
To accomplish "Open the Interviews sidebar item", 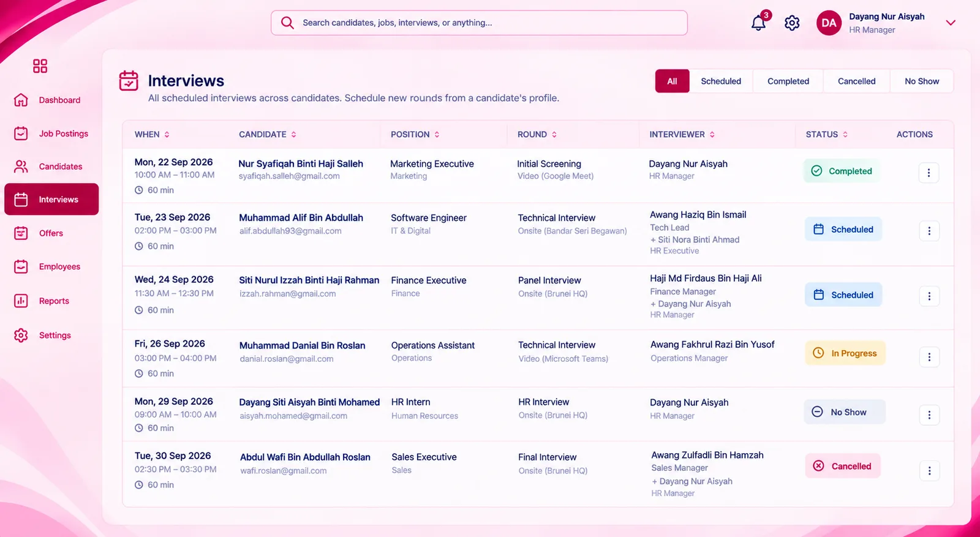I will 51,199.
